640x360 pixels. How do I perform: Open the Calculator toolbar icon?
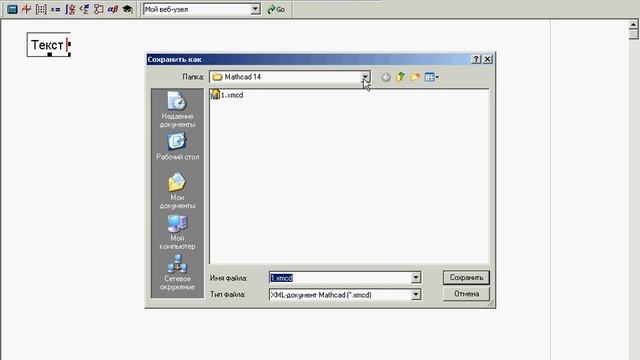12,9
